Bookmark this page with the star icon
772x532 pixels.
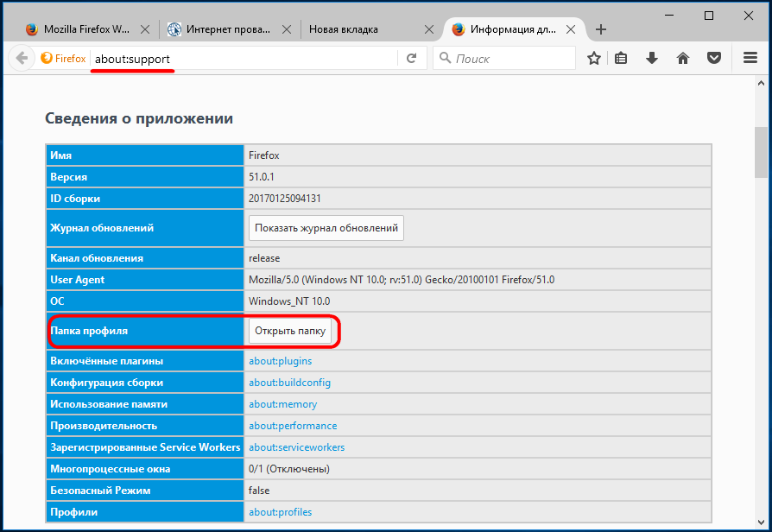(x=594, y=58)
